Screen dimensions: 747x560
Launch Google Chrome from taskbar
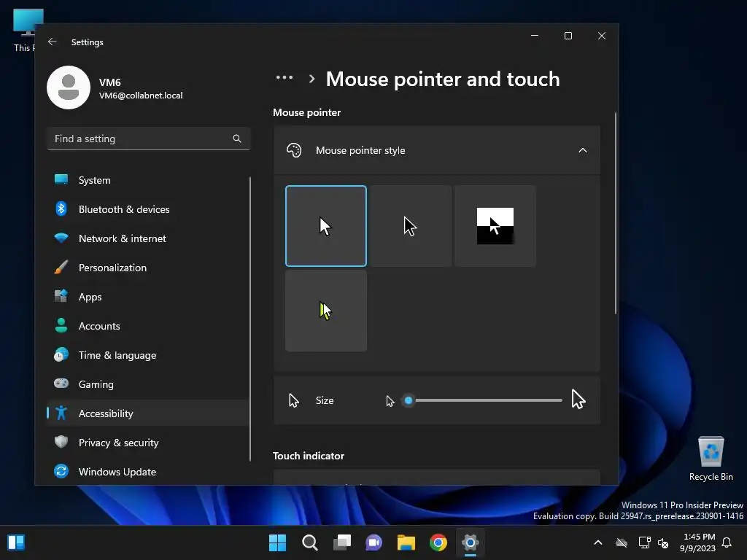pos(438,542)
